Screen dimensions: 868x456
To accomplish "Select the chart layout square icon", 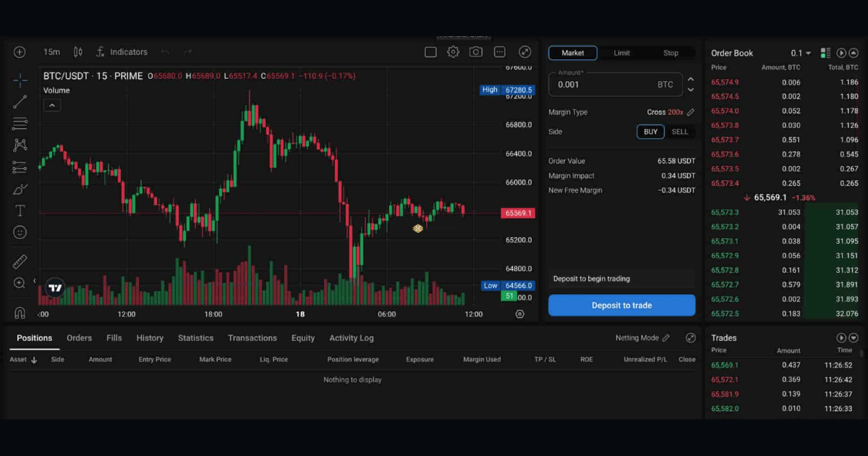I will click(x=430, y=52).
